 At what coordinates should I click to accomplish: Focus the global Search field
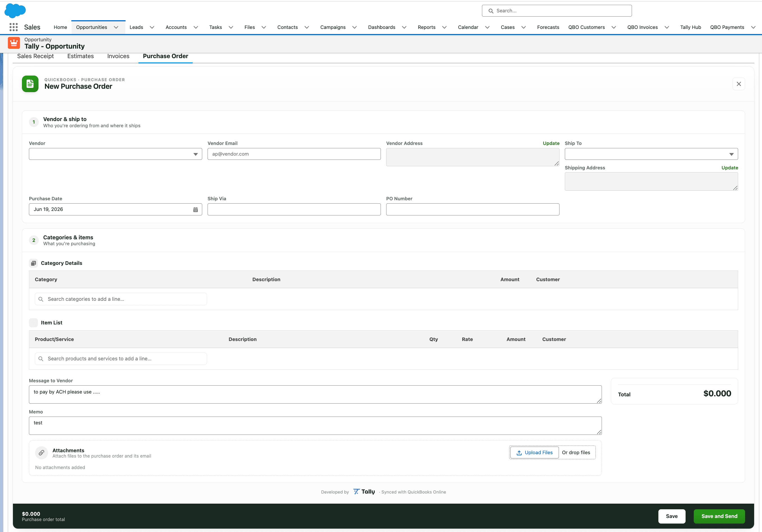pyautogui.click(x=557, y=11)
